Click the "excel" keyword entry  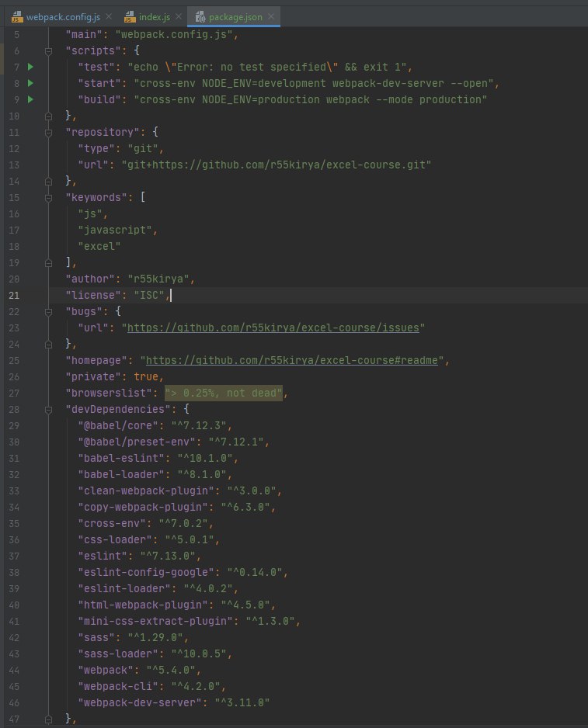click(x=99, y=247)
